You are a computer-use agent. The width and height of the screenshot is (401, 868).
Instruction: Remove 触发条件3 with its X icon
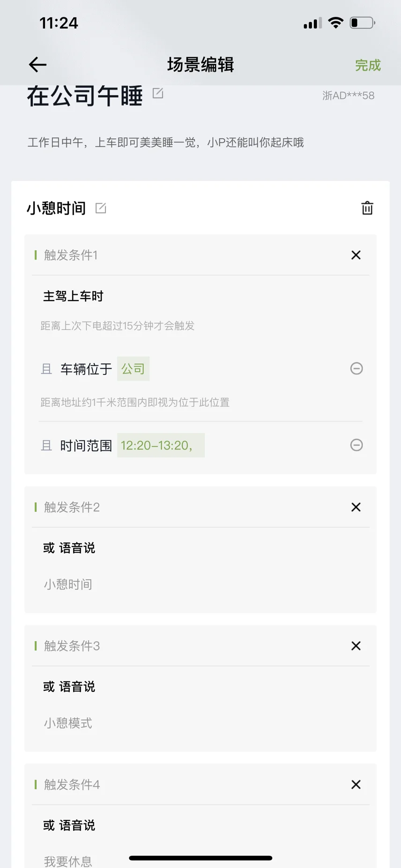tap(356, 646)
